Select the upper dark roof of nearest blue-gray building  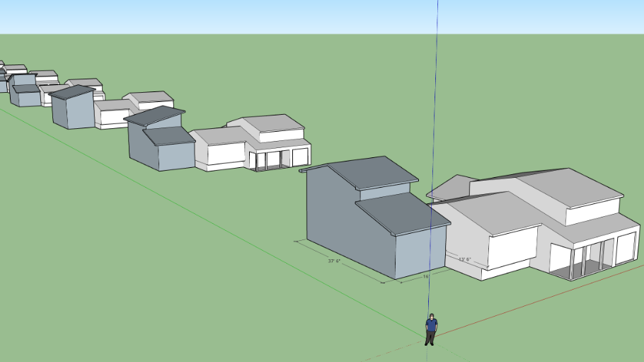372,172
